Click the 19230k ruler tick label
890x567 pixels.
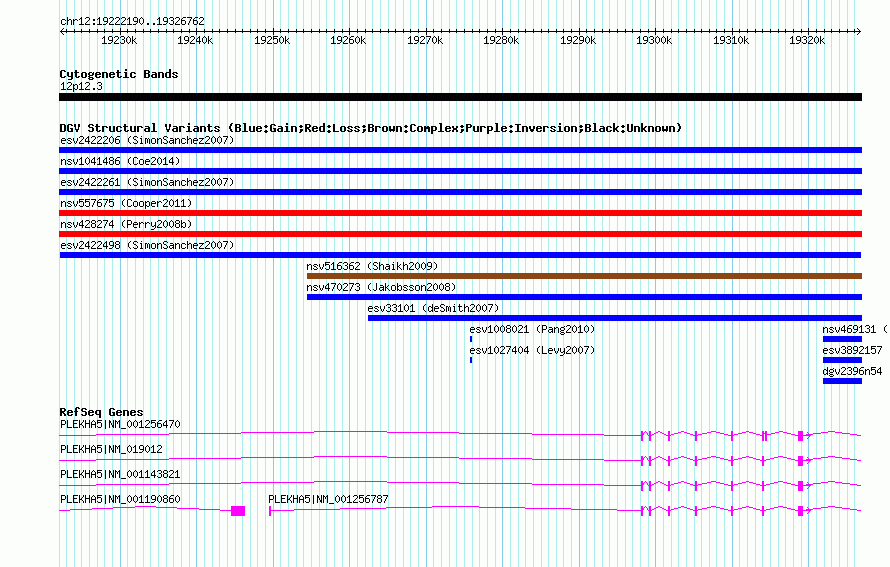tap(119, 40)
